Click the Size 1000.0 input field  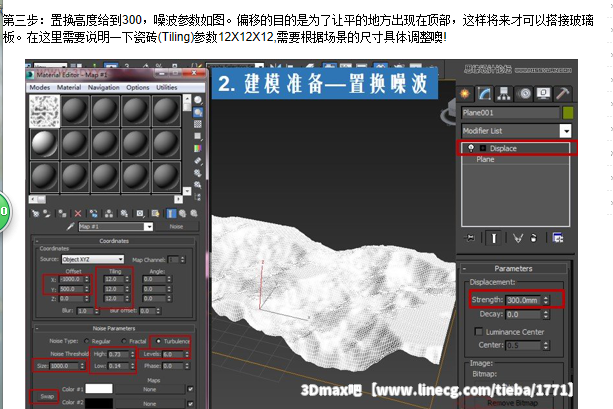[x=64, y=366]
